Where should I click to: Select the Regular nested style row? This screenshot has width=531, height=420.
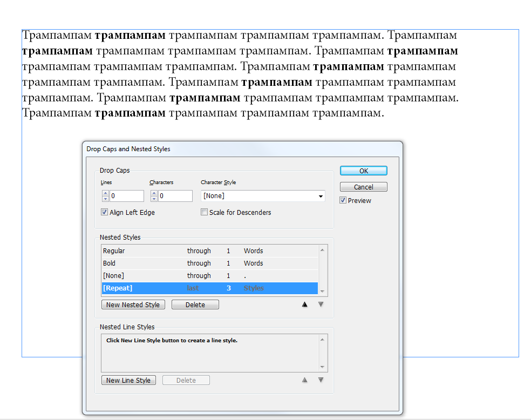click(209, 251)
